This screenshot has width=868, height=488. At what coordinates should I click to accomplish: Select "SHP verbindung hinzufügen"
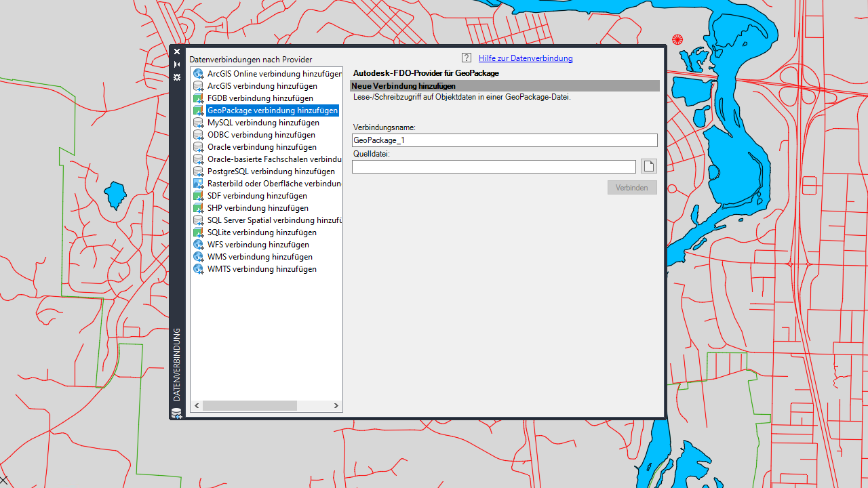[x=258, y=208]
